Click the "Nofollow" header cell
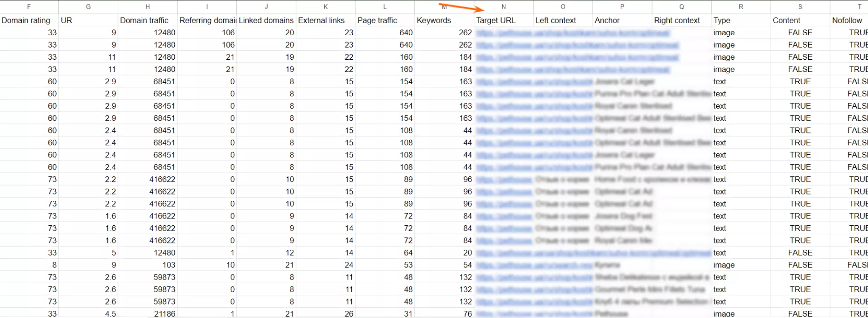The width and height of the screenshot is (868, 318). [x=849, y=20]
